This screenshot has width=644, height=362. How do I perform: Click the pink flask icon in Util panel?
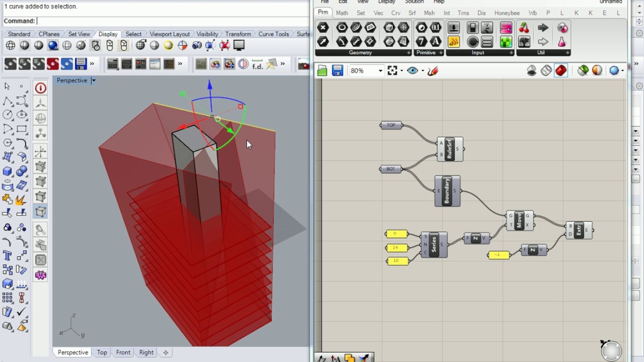[x=562, y=42]
